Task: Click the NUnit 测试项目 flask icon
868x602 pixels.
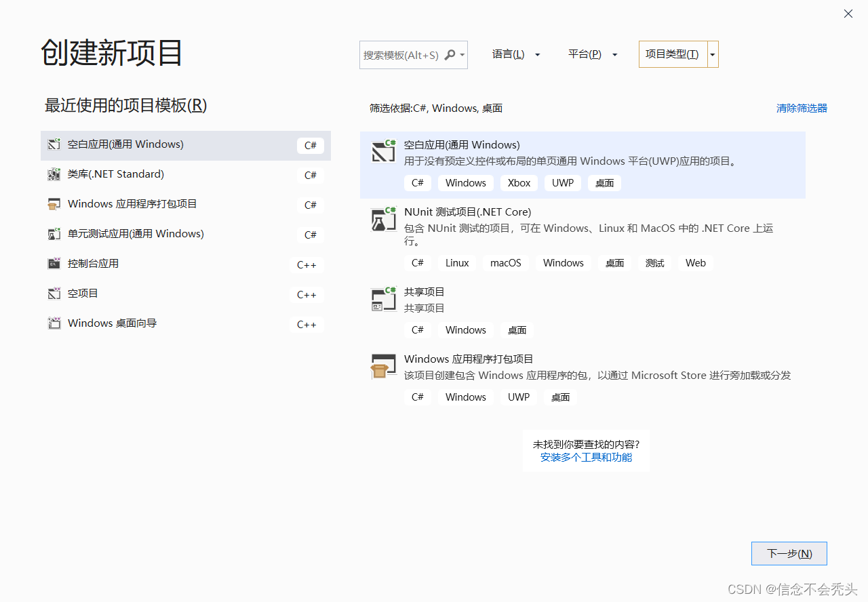Action: pos(384,219)
